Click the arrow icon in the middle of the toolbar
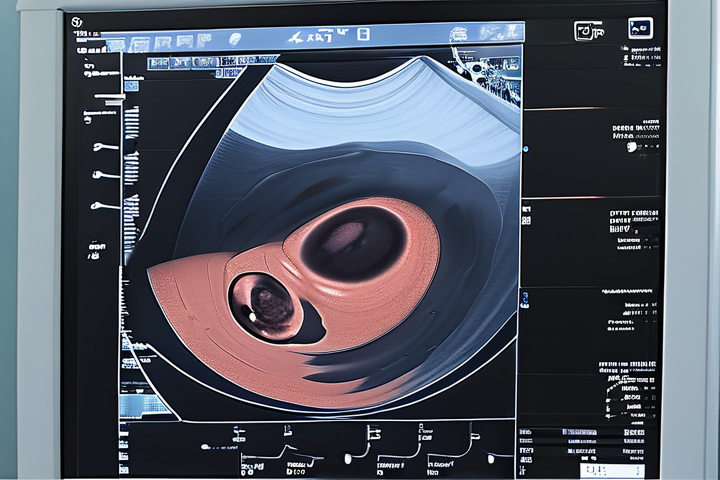 click(x=296, y=37)
